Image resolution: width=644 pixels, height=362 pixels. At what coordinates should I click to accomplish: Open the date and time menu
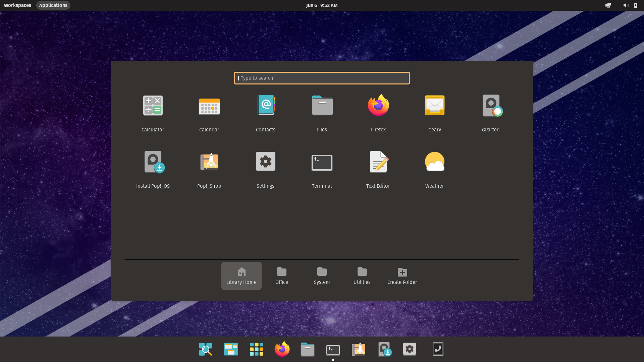322,5
